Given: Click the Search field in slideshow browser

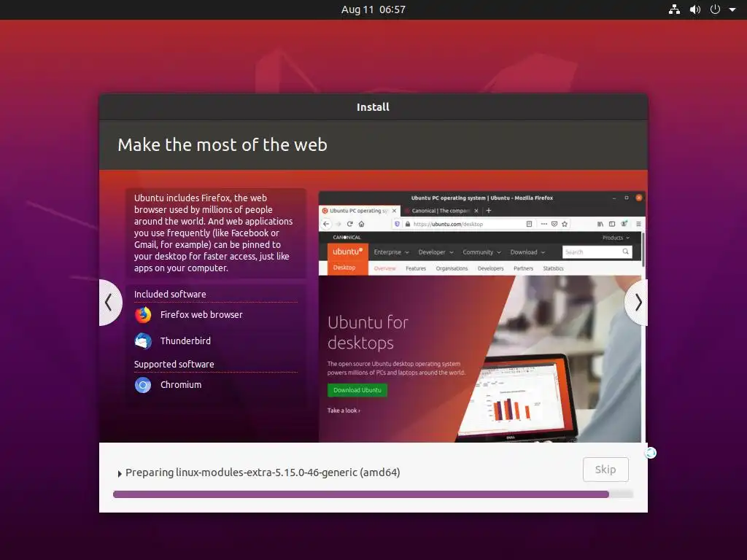Looking at the screenshot, I should point(597,252).
